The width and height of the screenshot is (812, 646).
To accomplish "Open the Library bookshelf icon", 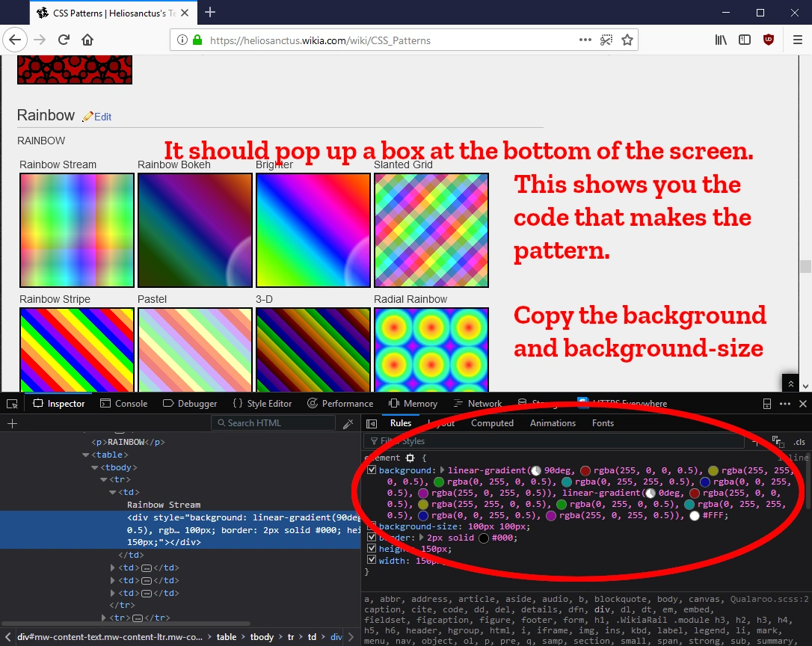I will point(721,40).
